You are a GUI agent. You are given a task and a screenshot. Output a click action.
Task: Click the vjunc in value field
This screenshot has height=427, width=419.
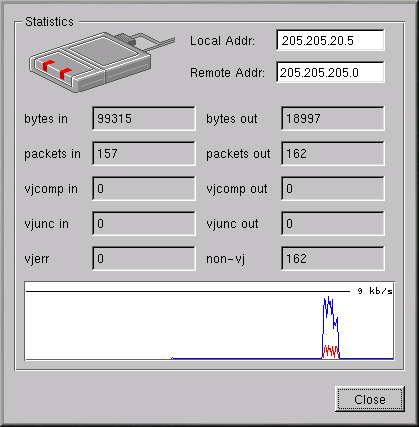point(144,223)
